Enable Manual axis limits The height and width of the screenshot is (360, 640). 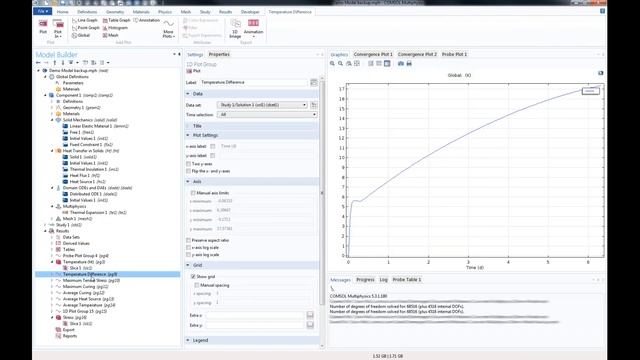(x=193, y=193)
